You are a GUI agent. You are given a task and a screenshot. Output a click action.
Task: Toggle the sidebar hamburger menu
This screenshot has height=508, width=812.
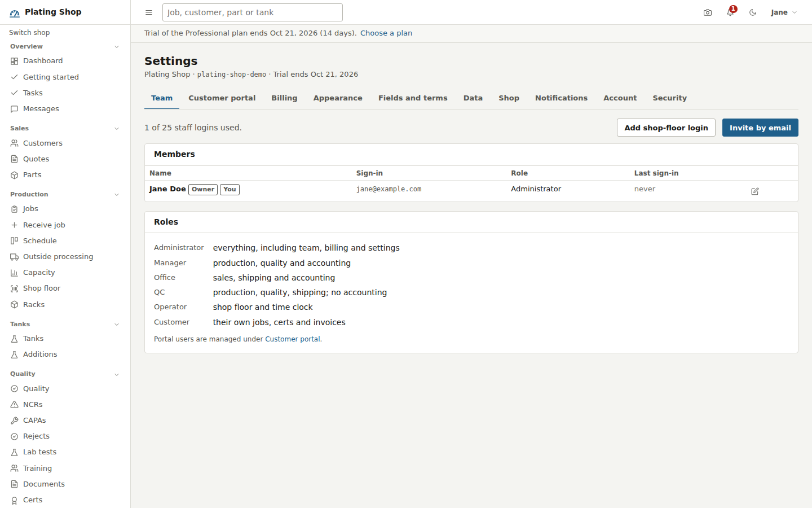coord(149,12)
